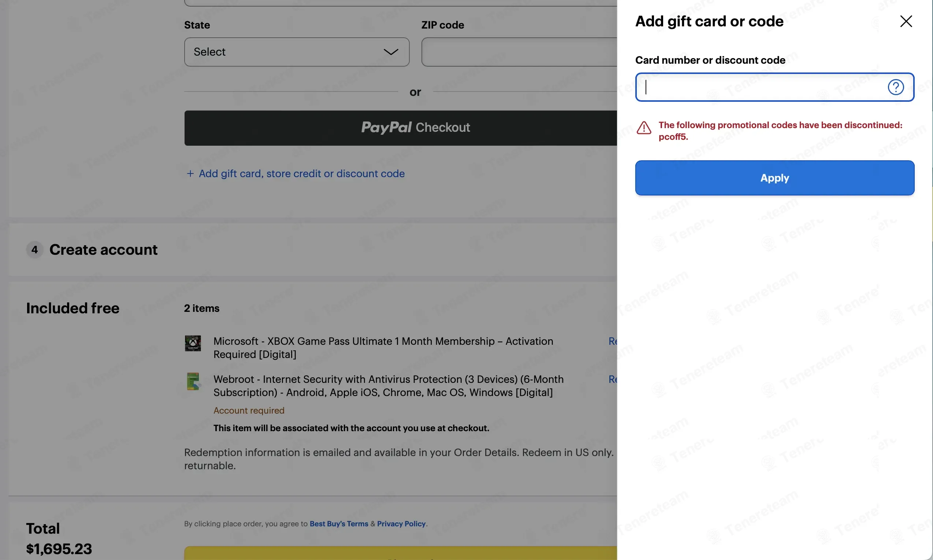The image size is (933, 560).
Task: Focus the card number or discount code field
Action: (x=774, y=87)
